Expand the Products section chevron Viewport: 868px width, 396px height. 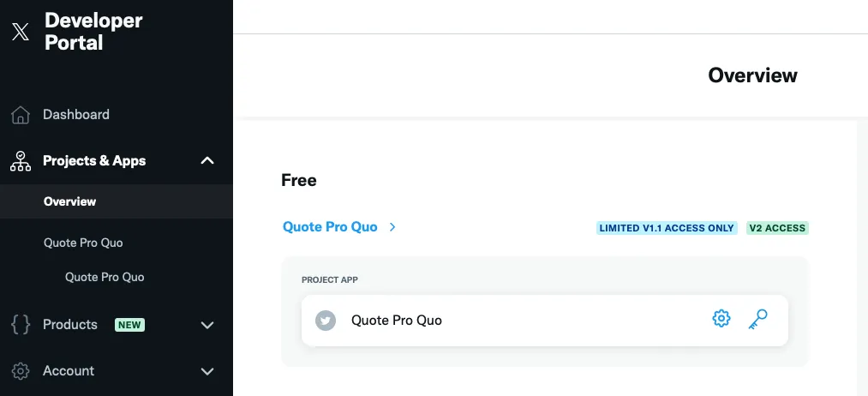pos(207,325)
